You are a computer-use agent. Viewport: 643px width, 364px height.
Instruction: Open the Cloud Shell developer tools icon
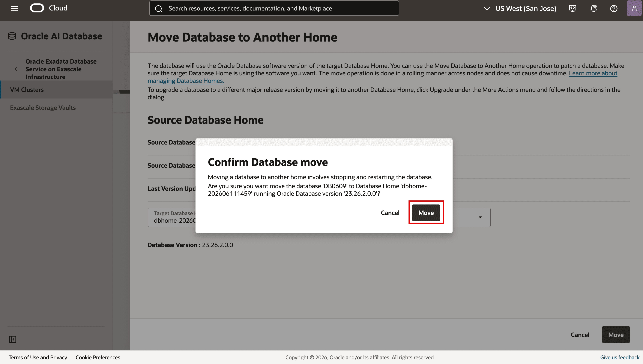tap(572, 9)
